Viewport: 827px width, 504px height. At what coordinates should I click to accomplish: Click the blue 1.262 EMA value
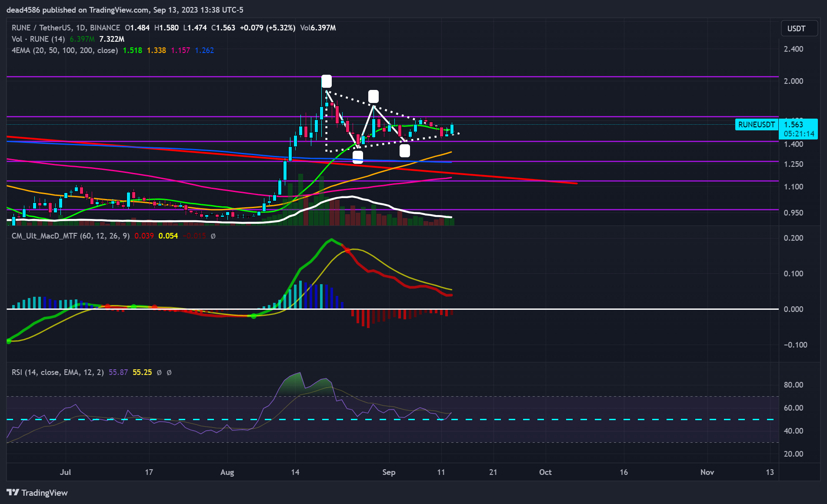(204, 50)
